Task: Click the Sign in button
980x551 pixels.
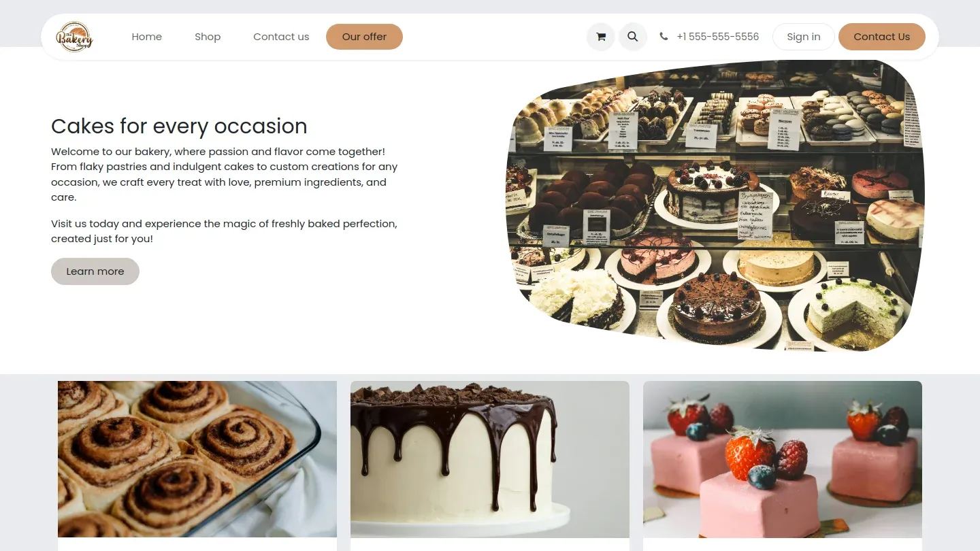Action: coord(804,37)
